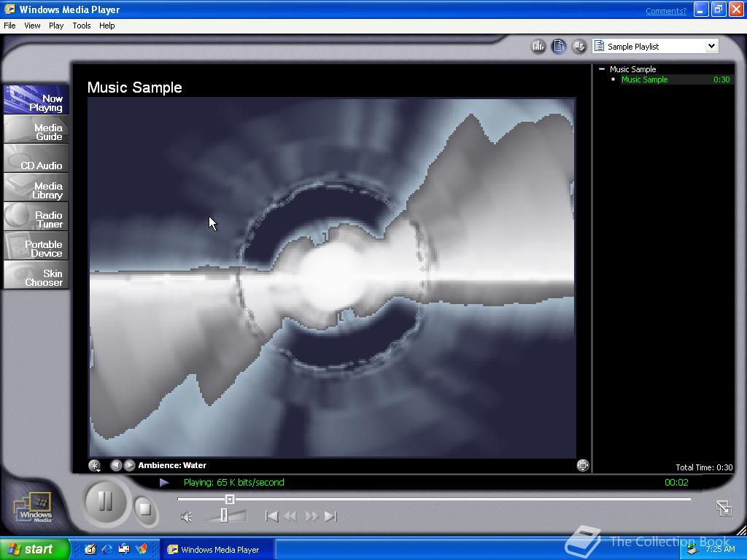
Task: Click the system tray icon
Action: 693,550
